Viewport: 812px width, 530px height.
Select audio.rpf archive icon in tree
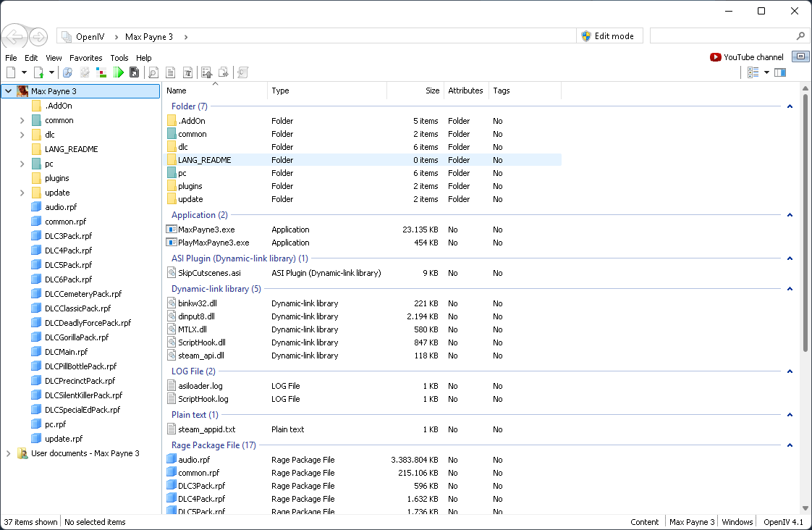[x=36, y=207]
